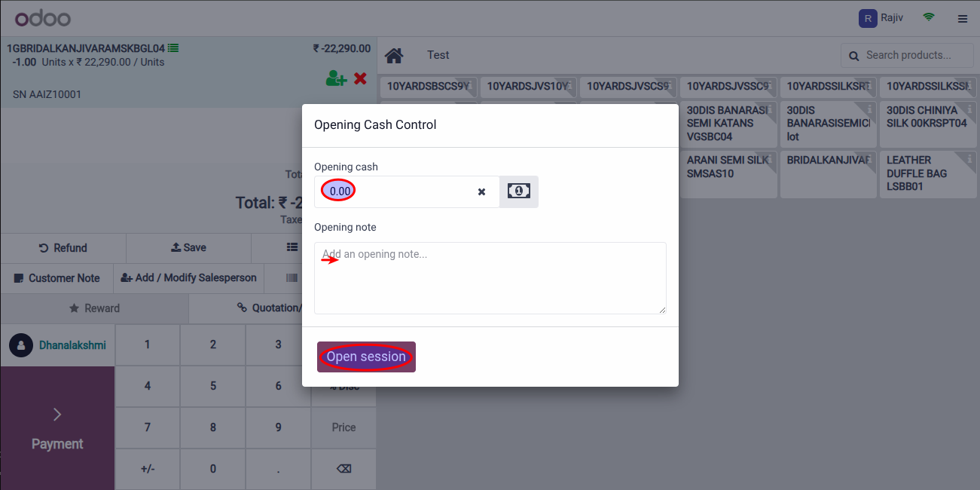Go to the home product category
The height and width of the screenshot is (490, 980).
click(394, 55)
